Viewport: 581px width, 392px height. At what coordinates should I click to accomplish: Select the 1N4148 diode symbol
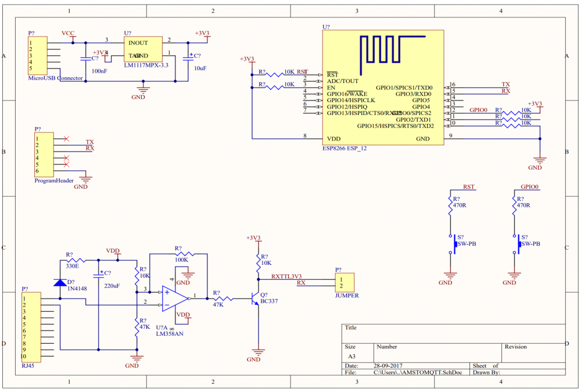(60, 282)
